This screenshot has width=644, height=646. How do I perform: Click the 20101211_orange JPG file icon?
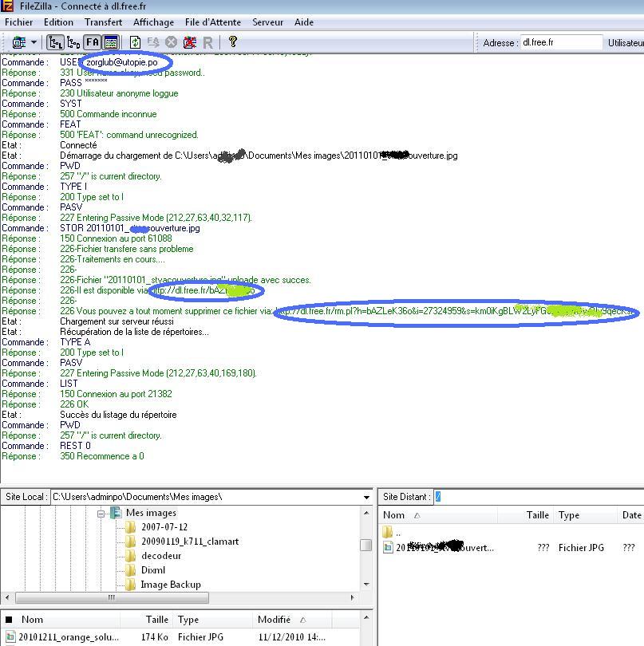(x=10, y=636)
